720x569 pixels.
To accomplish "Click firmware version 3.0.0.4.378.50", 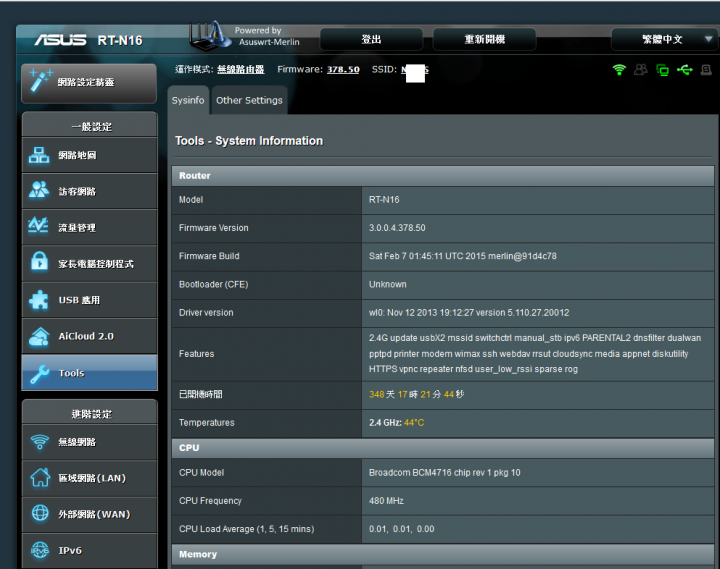I will [x=397, y=228].
